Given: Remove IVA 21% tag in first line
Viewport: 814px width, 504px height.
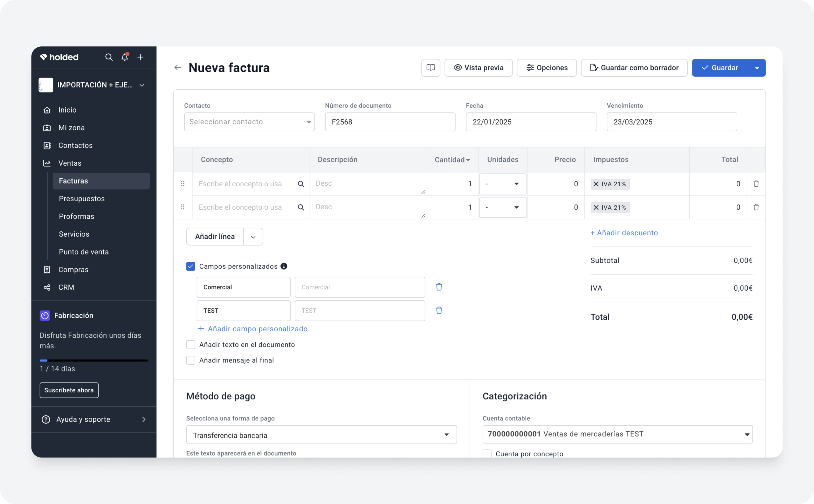Looking at the screenshot, I should [x=596, y=184].
